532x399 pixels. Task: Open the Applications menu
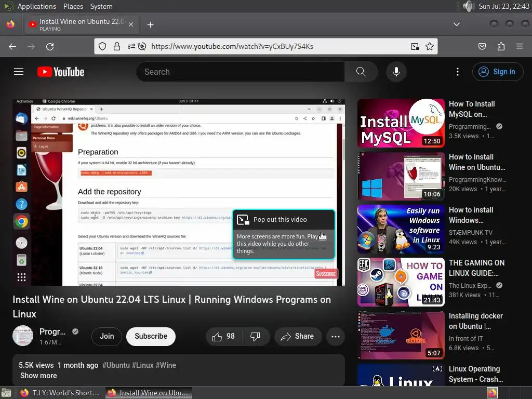point(37,6)
